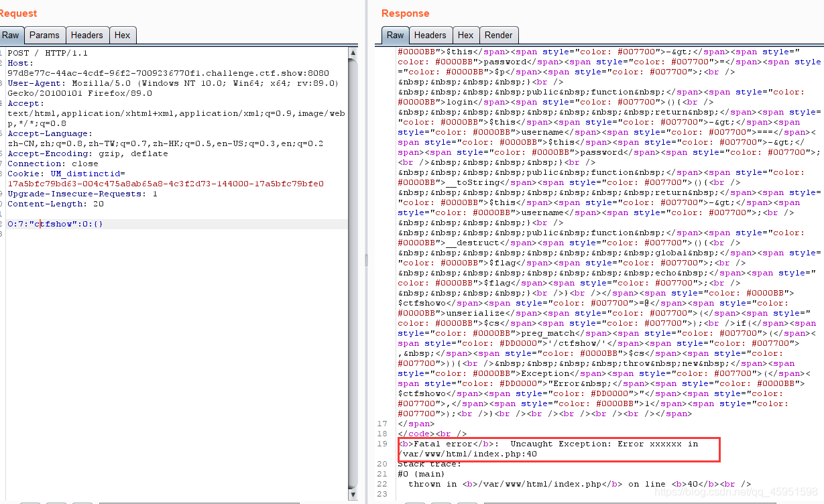The width and height of the screenshot is (824, 504).
Task: Click the 'Content-Length: 20' header line
Action: (56, 204)
